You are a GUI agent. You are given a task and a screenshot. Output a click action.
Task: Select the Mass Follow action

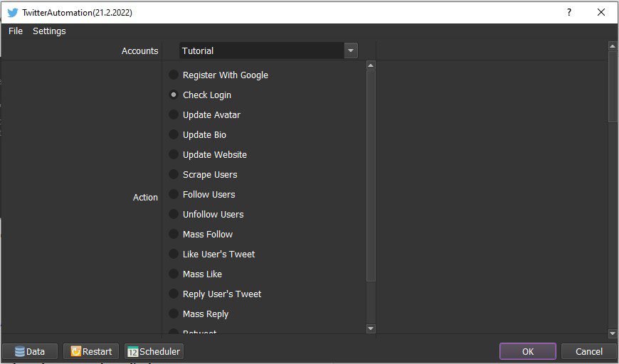[201, 234]
